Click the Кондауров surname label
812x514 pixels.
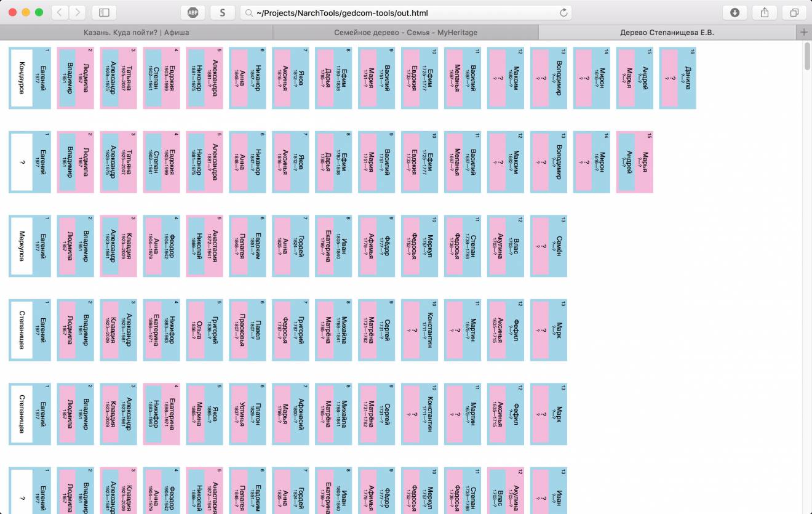[22, 79]
